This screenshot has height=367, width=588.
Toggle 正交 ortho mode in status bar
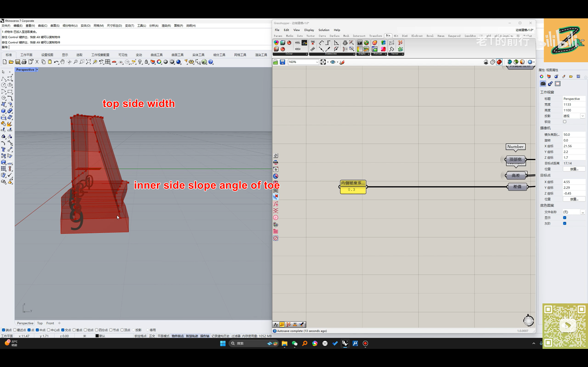point(152,336)
